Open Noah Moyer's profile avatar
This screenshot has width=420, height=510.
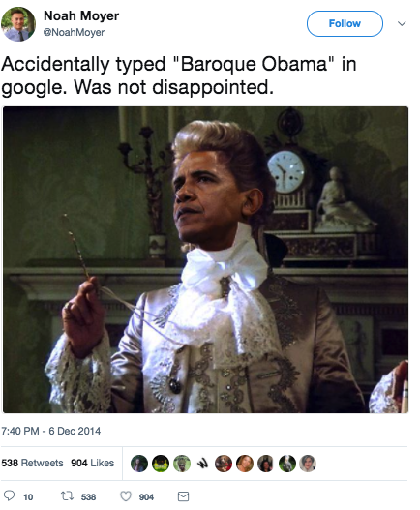(18, 24)
